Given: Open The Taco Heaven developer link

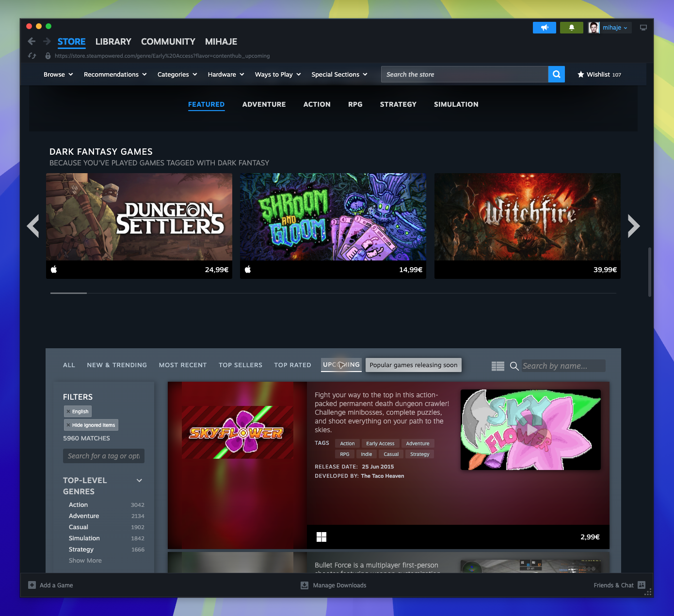Looking at the screenshot, I should [x=383, y=476].
